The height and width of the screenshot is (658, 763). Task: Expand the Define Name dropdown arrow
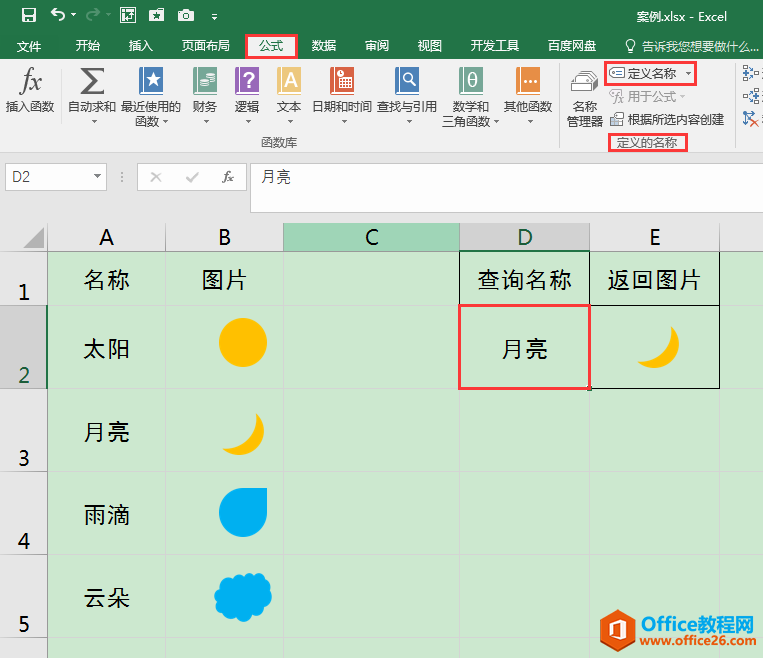[x=689, y=74]
